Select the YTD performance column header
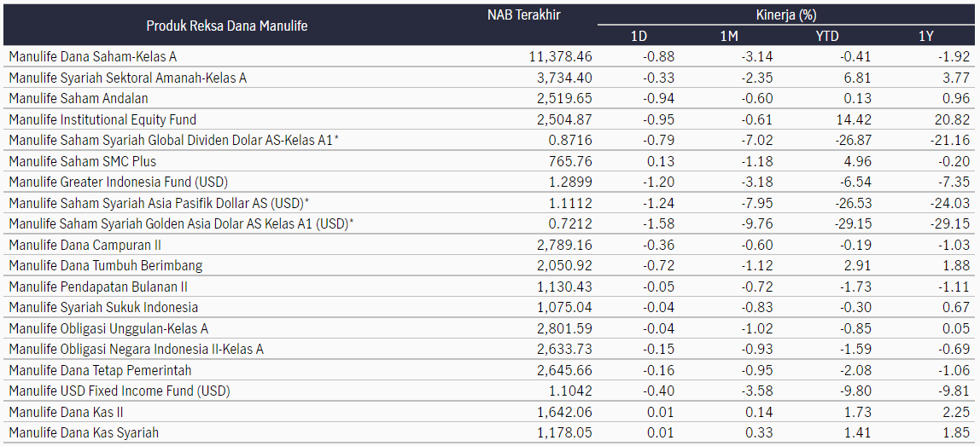Screen dimensions: 980x446 (x=827, y=36)
